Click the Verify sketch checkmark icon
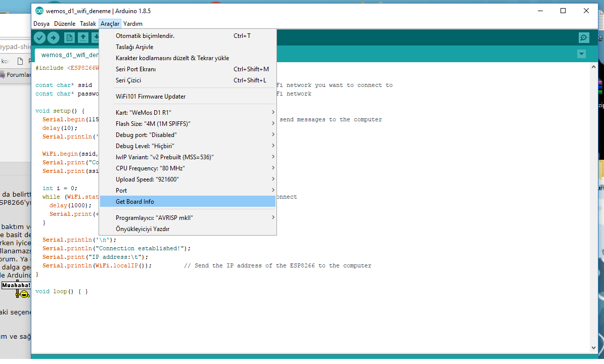This screenshot has height=364, width=604. click(x=39, y=38)
